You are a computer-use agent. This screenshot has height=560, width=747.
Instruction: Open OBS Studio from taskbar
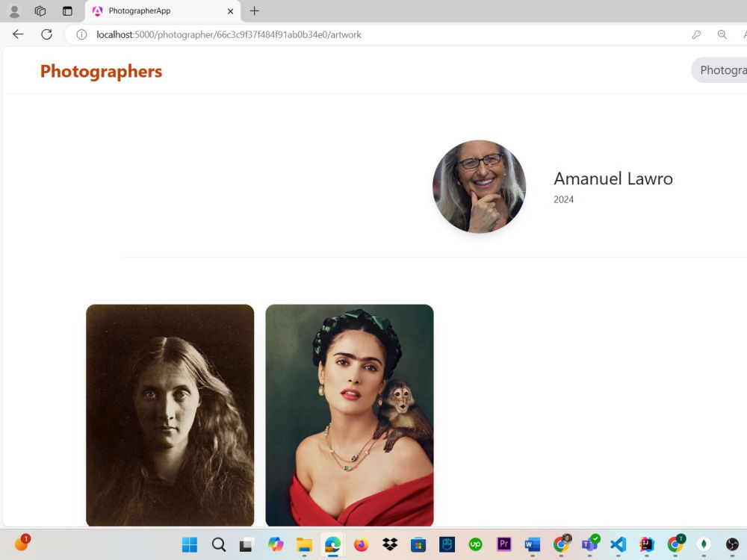pos(732,544)
